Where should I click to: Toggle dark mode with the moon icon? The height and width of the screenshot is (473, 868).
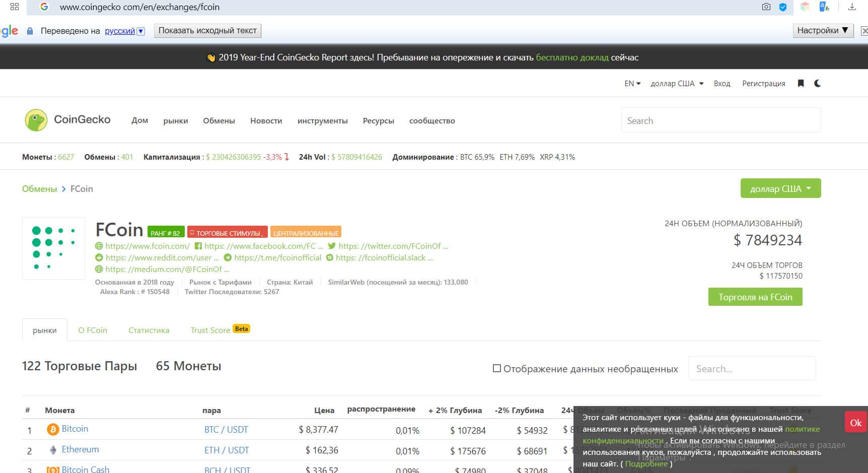[817, 84]
